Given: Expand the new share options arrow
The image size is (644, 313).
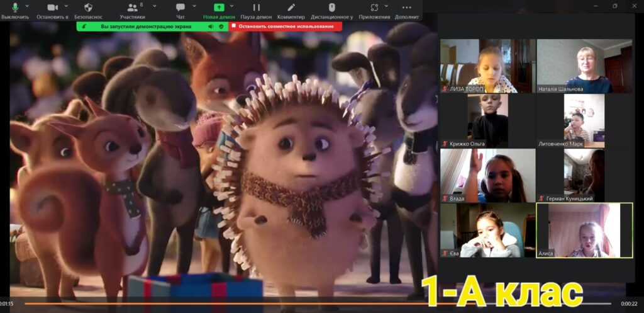Looking at the screenshot, I should [231, 6].
